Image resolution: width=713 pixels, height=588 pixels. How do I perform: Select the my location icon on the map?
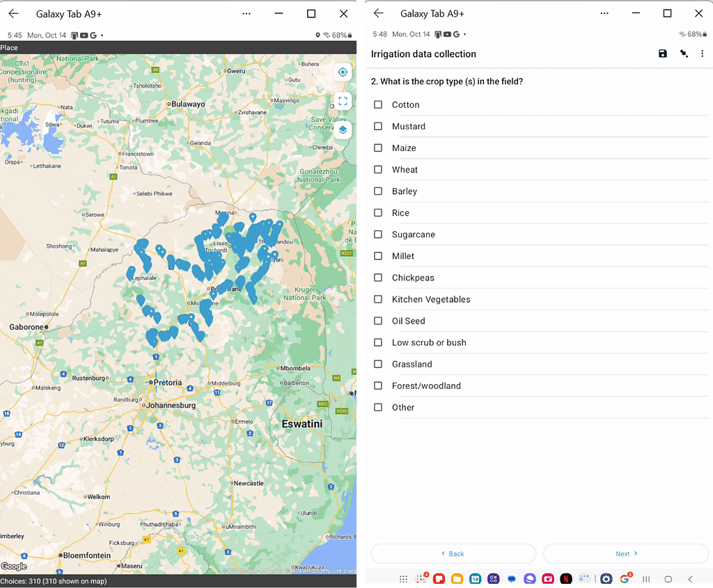pos(343,72)
